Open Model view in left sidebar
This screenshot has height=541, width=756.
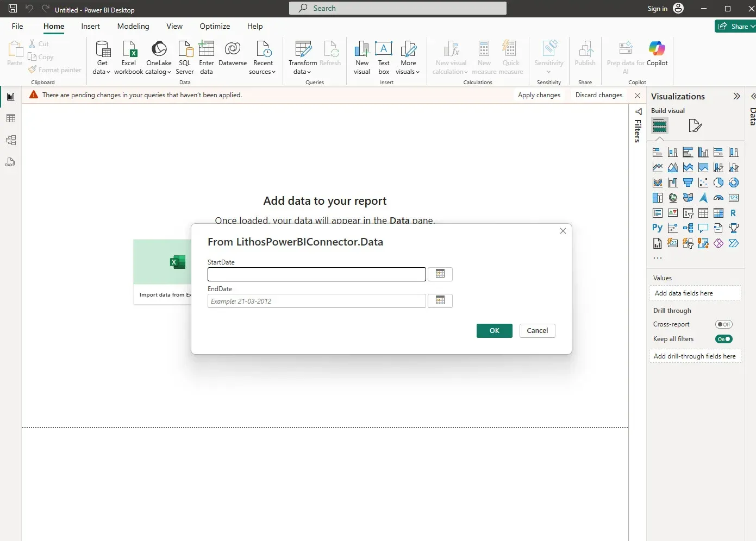tap(11, 140)
